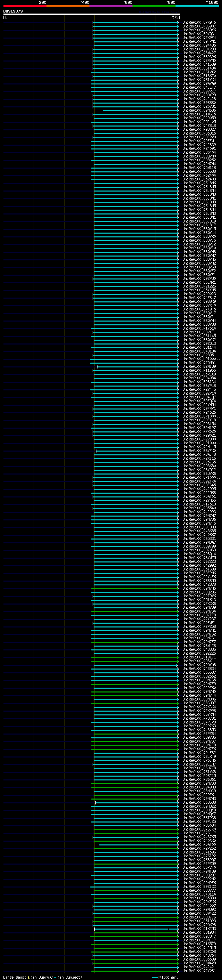Open hit UniRef100_P36907
Screen dimensions: 222x980
pos(199,26)
